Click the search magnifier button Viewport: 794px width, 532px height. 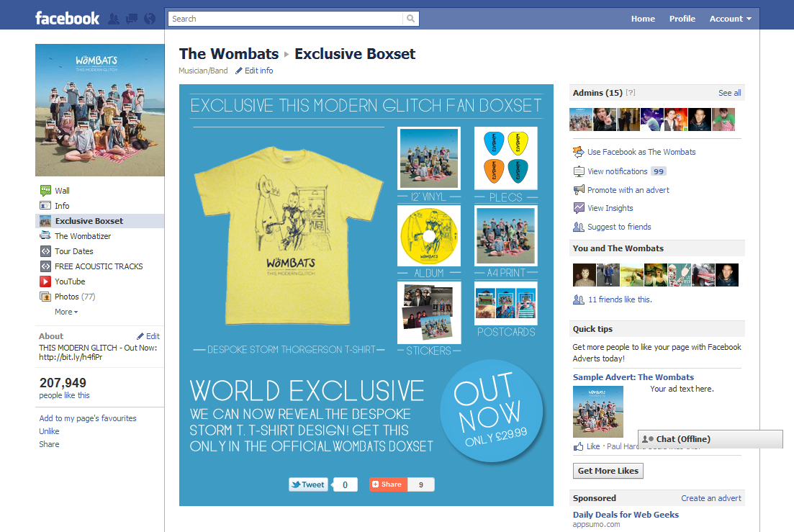point(410,19)
